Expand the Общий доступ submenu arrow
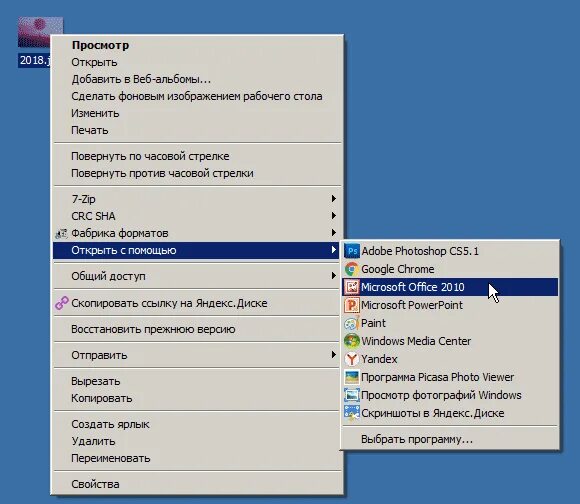 333,275
